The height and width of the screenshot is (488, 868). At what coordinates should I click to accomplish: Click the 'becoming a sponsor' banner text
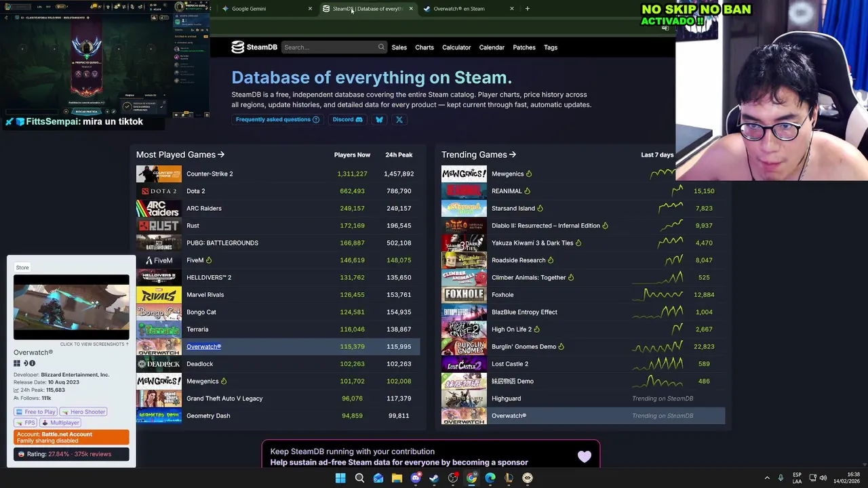pyautogui.click(x=399, y=462)
